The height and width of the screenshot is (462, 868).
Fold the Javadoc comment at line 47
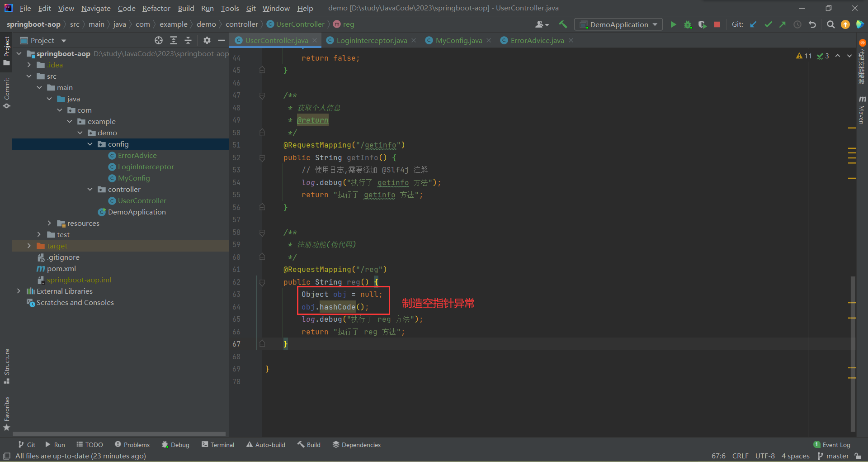coord(262,95)
